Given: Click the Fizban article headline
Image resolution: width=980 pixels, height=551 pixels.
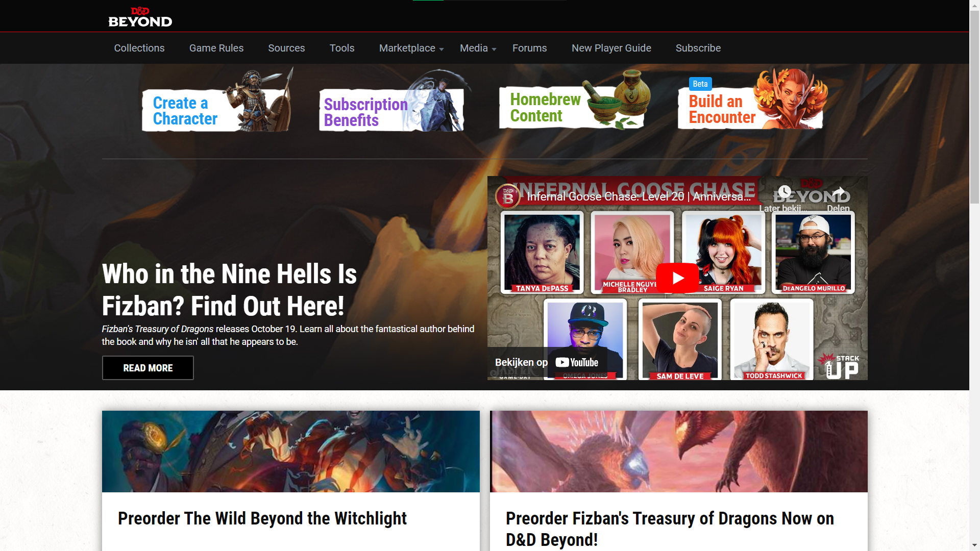Looking at the screenshot, I should 229,290.
